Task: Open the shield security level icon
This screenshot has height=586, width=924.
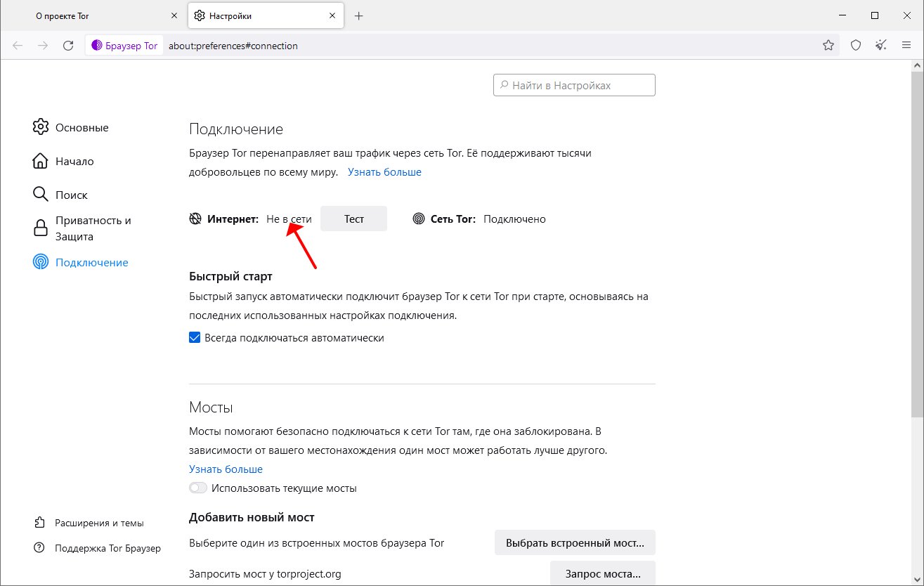Action: (856, 46)
